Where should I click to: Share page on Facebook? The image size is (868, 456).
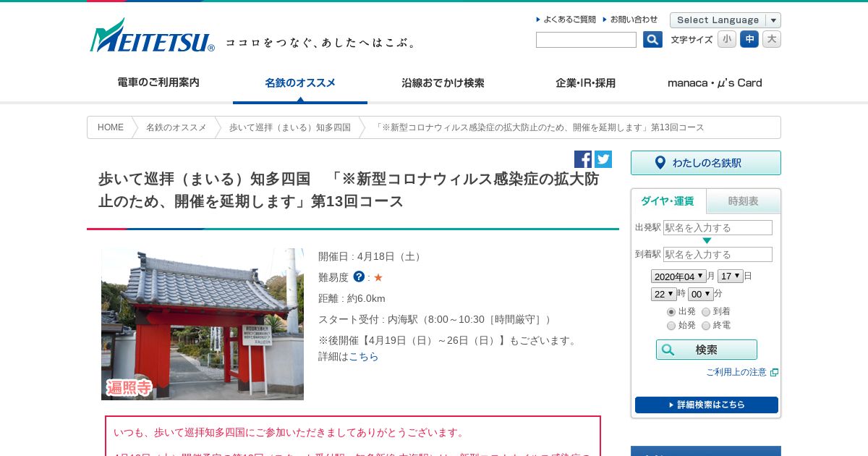click(583, 159)
